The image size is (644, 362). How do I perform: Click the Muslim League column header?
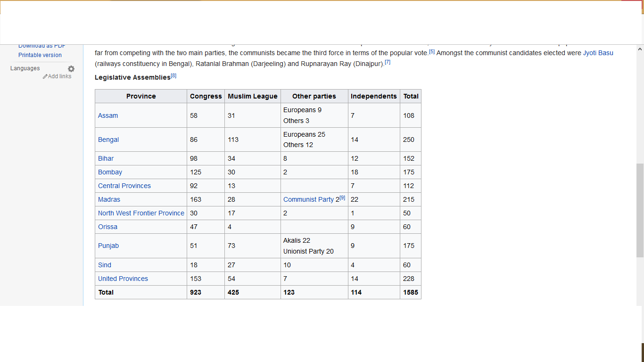253,96
